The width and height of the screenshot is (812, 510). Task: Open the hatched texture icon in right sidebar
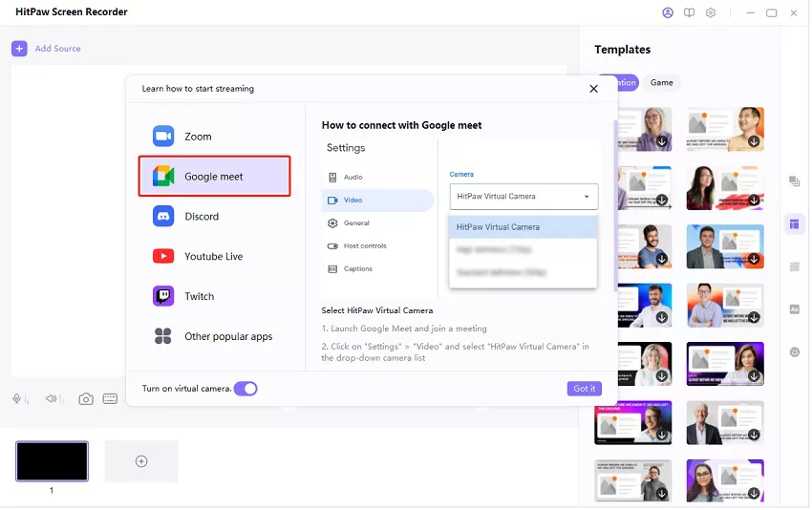(795, 266)
